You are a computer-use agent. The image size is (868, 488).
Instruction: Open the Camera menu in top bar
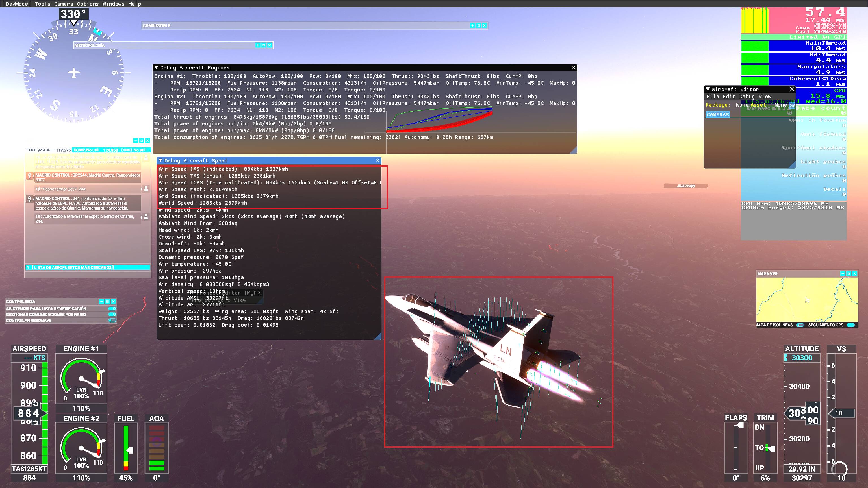tap(64, 4)
